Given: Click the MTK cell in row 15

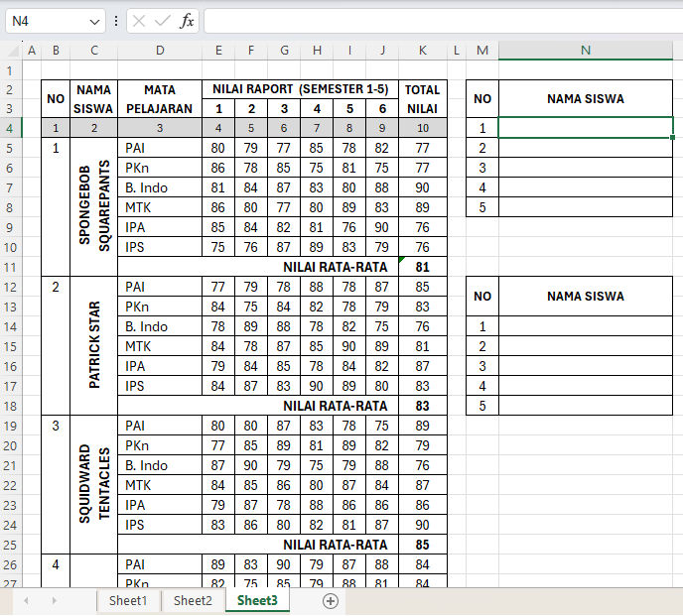Looking at the screenshot, I should pos(160,346).
